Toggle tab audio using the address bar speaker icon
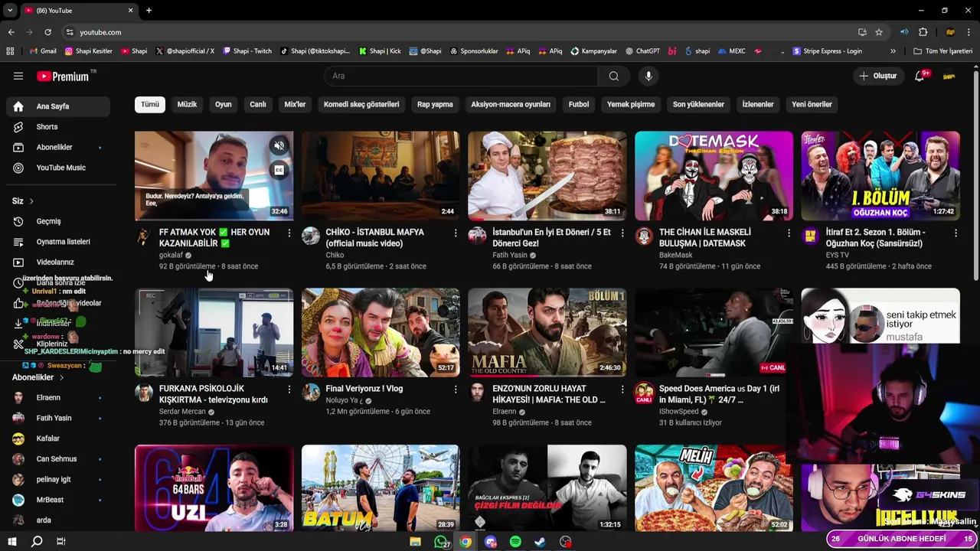The width and height of the screenshot is (980, 551). [x=904, y=32]
